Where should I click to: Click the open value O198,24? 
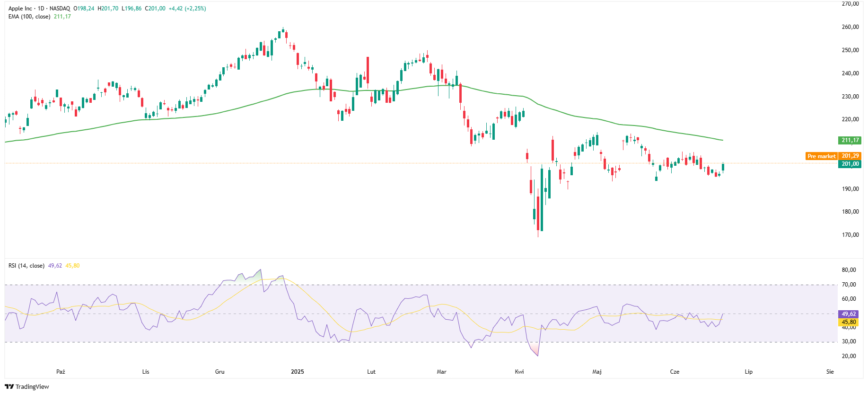(84, 9)
